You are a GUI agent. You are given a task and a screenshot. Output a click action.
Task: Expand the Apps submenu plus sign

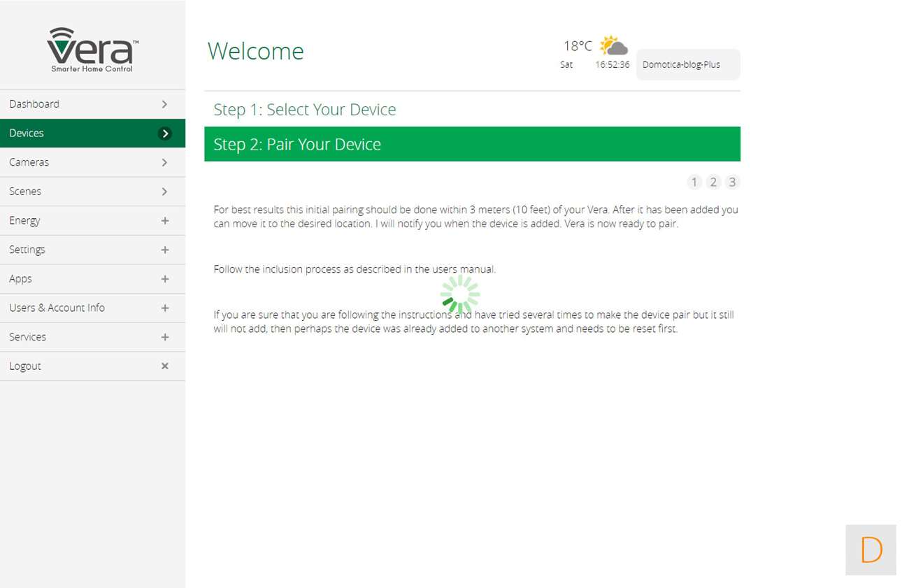coord(165,279)
